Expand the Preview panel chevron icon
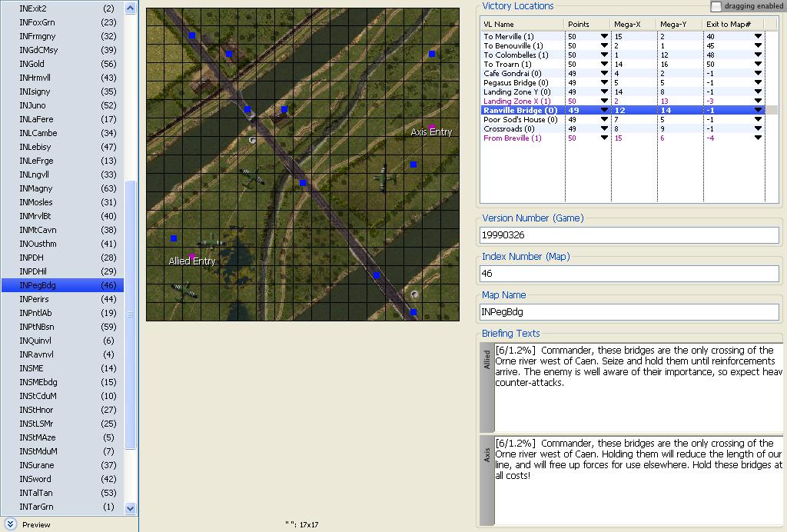 [10, 524]
